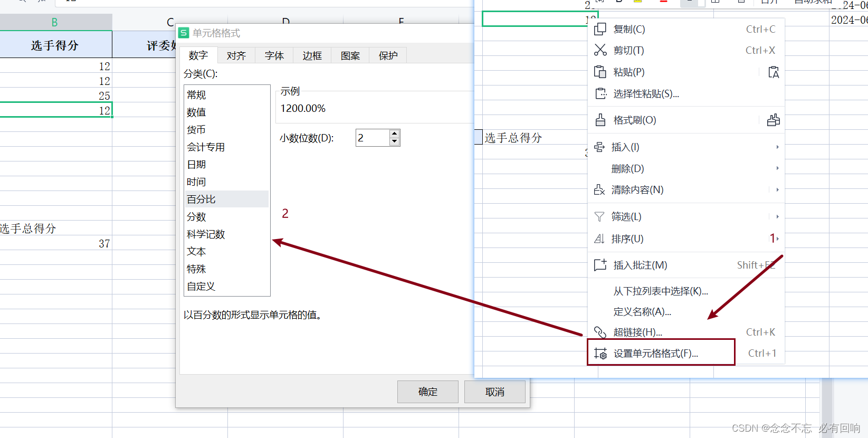This screenshot has height=438, width=868.
Task: Open 设置单元格格式(F)... menu entry
Action: coord(685,353)
